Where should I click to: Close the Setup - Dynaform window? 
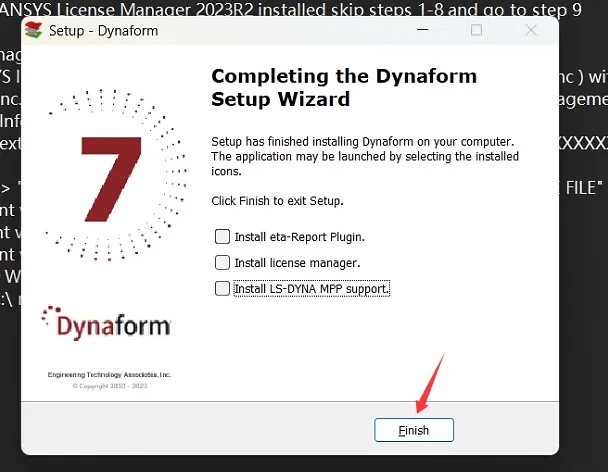coord(531,30)
